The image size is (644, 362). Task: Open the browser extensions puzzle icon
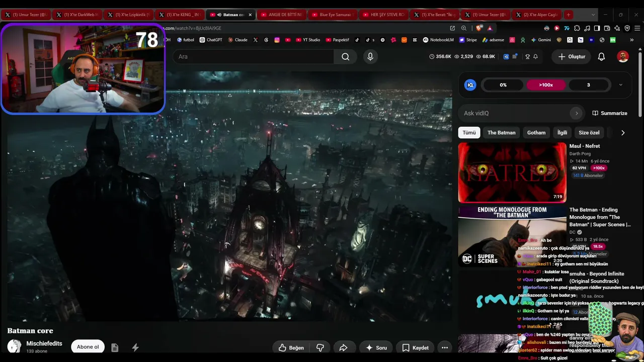click(577, 28)
